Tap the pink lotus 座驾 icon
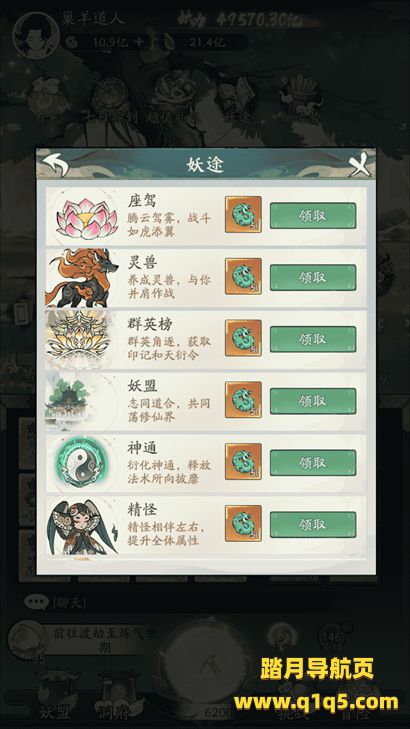 pyautogui.click(x=81, y=218)
